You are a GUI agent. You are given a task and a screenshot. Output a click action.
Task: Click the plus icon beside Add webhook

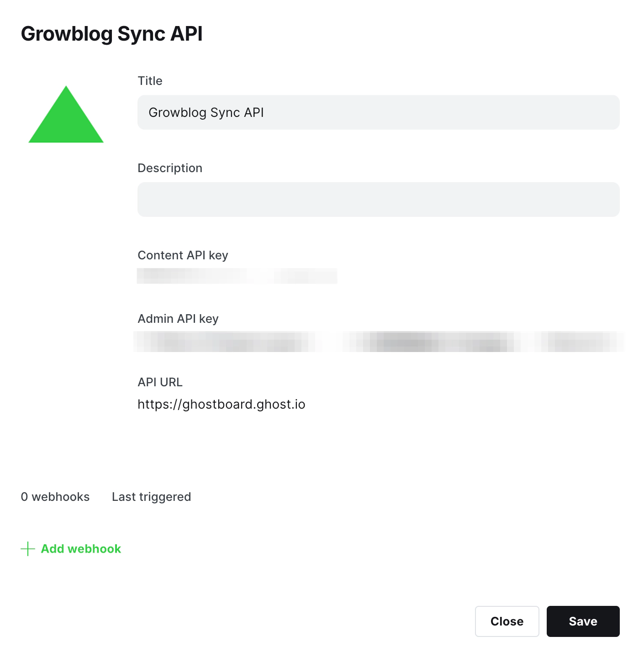pos(28,549)
